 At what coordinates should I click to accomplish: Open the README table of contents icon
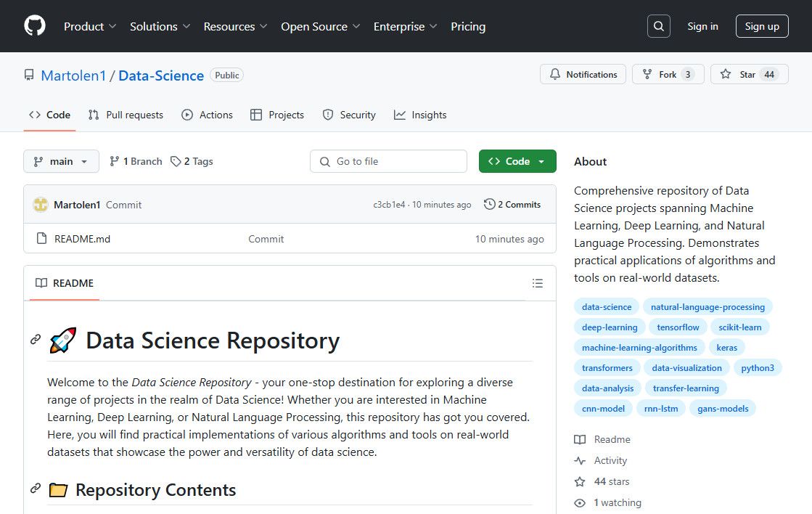(x=538, y=283)
